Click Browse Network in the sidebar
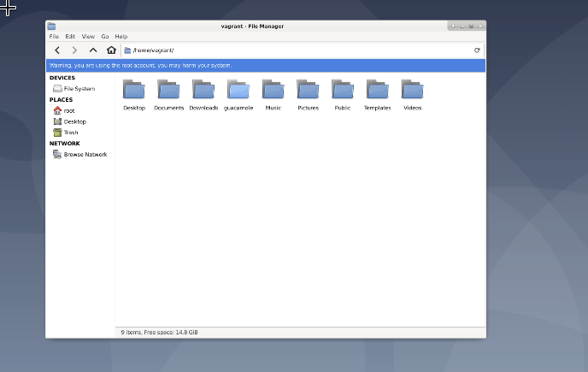The height and width of the screenshot is (372, 588). tap(85, 155)
